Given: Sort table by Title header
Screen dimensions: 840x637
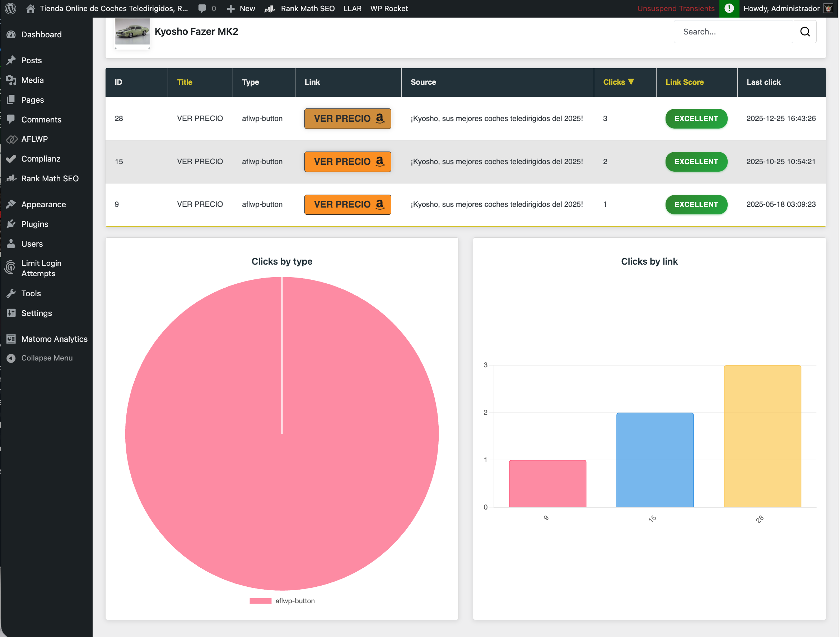Looking at the screenshot, I should click(x=185, y=82).
